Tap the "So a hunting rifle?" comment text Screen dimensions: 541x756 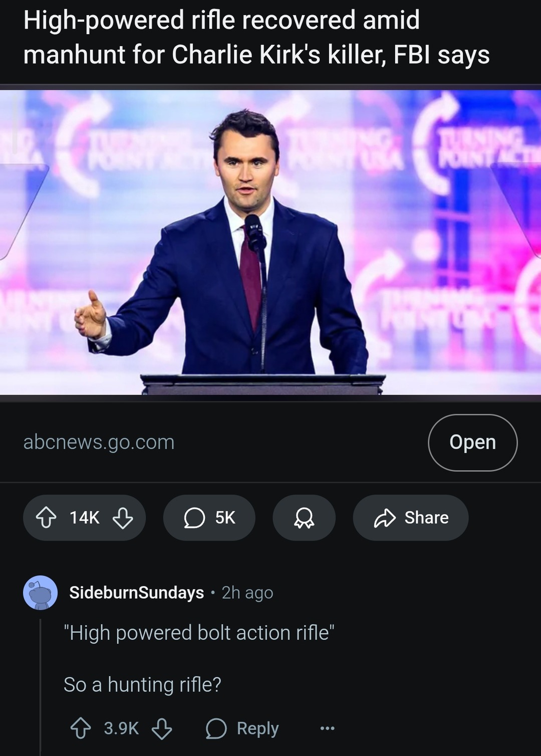[142, 684]
